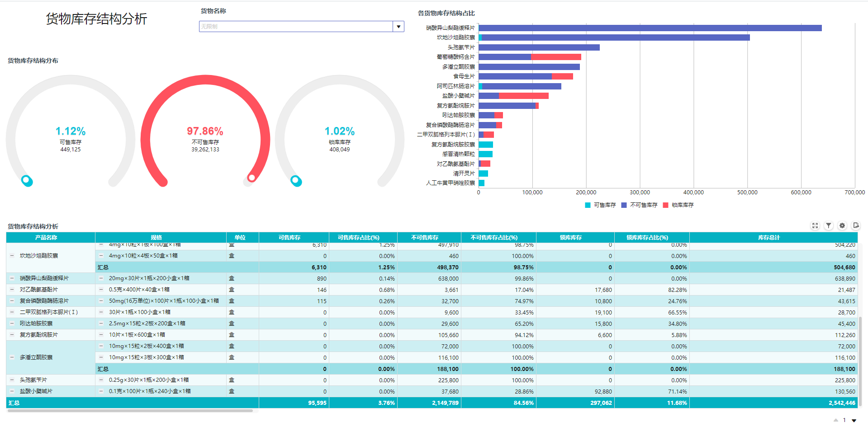Select total cell 2,542,446
The image size is (868, 427).
pyautogui.click(x=773, y=403)
